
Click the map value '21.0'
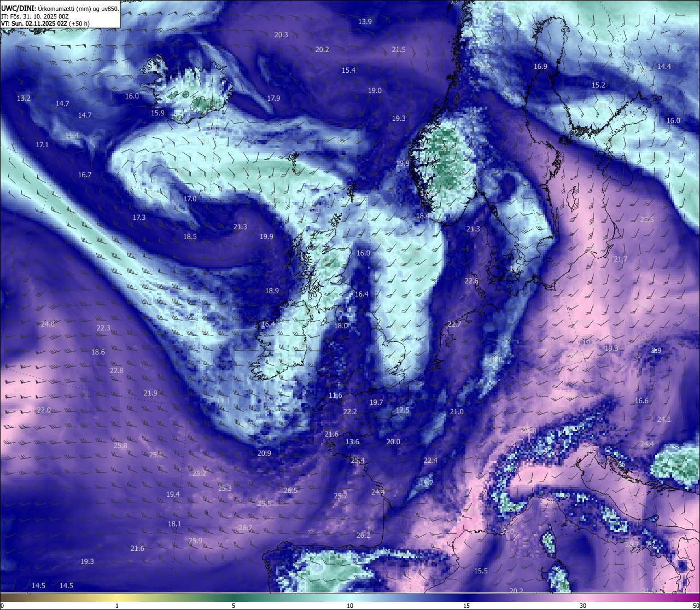click(457, 411)
